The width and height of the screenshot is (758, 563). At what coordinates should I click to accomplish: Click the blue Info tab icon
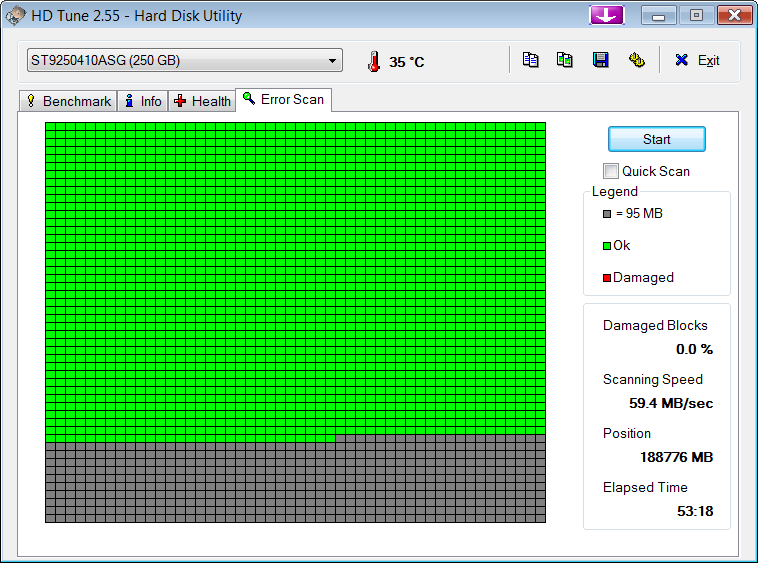pos(129,101)
